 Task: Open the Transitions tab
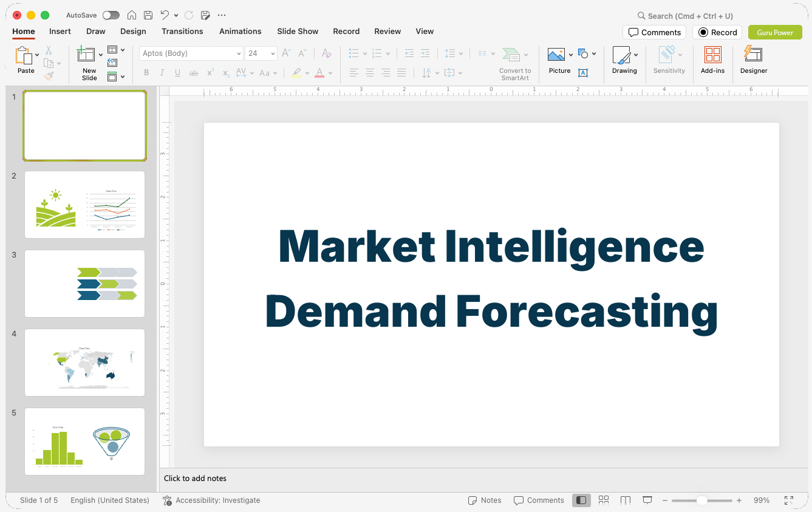[182, 32]
